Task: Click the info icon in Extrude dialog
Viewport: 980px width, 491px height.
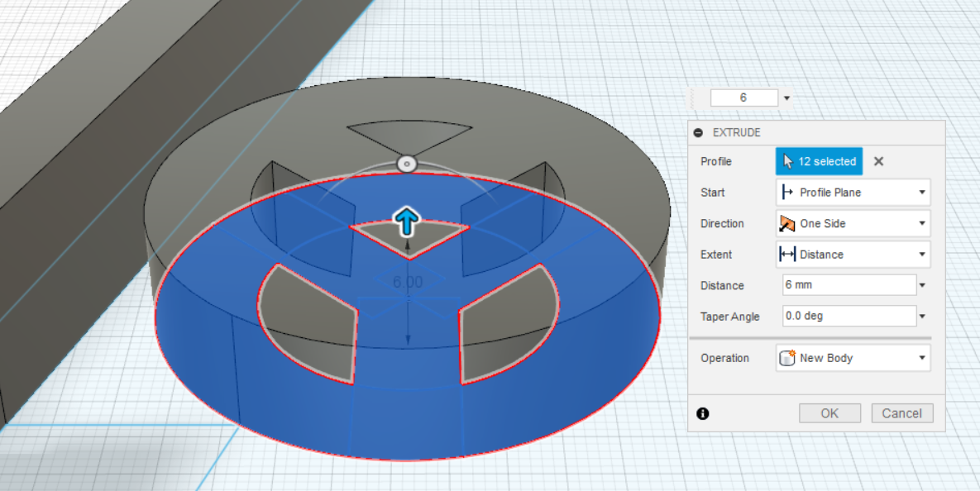Action: pyautogui.click(x=702, y=413)
